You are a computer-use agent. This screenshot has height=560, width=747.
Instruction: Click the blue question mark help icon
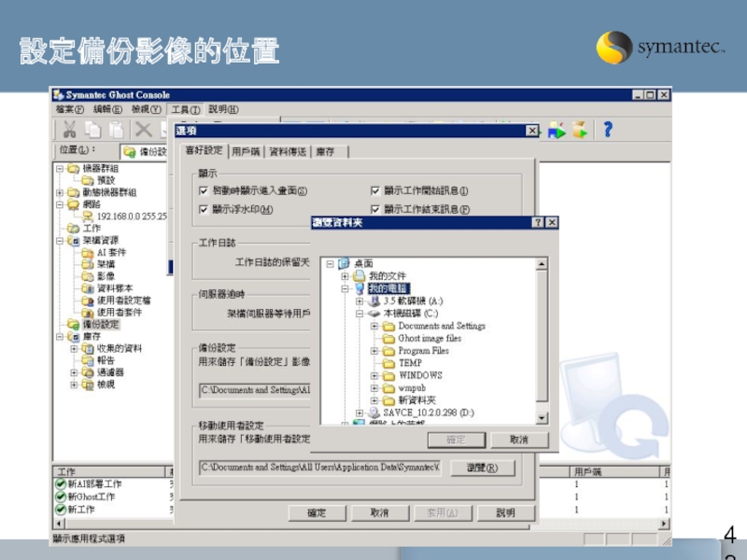[608, 129]
